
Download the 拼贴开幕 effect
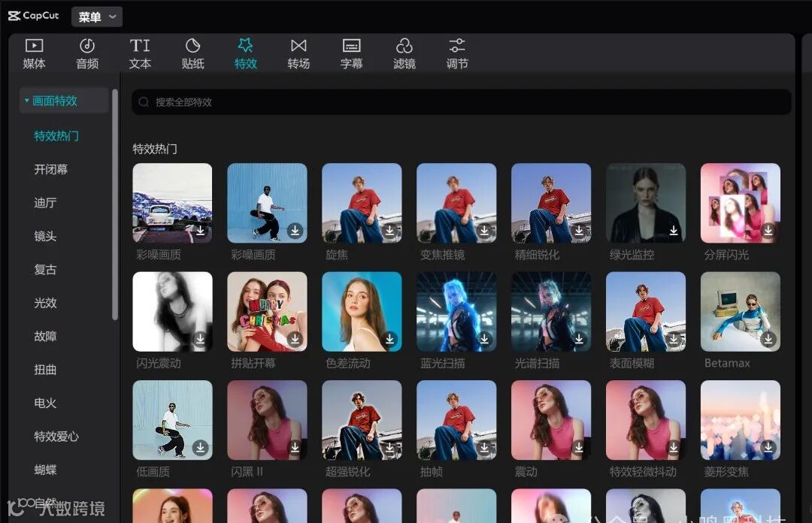coord(295,339)
